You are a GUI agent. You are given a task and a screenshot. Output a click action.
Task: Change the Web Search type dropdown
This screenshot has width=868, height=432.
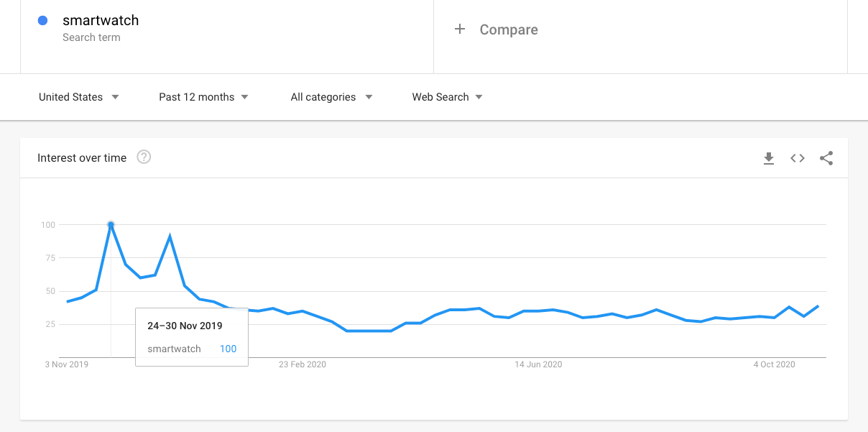point(447,97)
